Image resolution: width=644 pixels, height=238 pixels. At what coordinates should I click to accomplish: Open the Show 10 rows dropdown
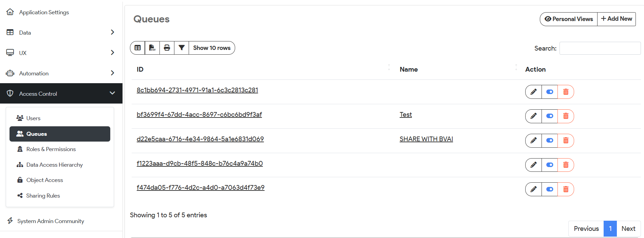212,48
